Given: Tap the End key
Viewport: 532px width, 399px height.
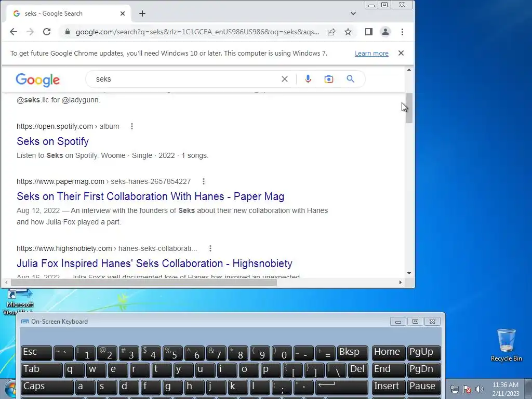Looking at the screenshot, I should pos(389,370).
